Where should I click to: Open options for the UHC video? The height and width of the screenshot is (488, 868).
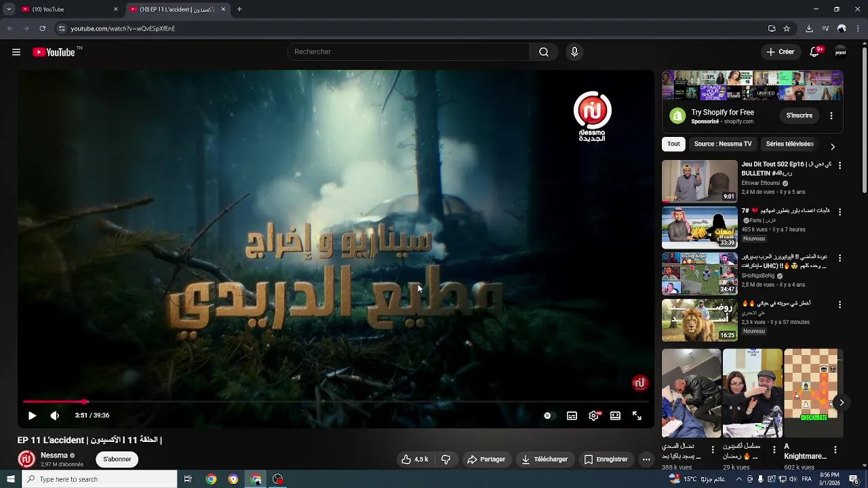840,258
